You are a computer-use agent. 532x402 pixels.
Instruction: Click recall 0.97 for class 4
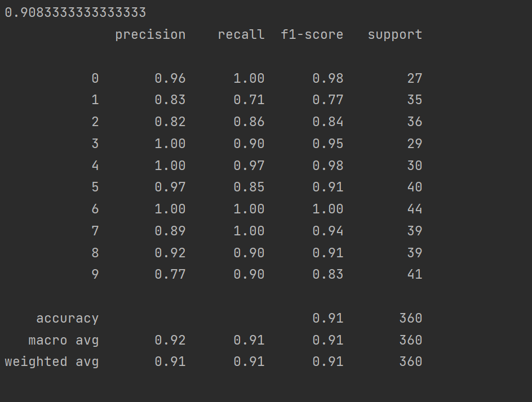click(x=249, y=166)
